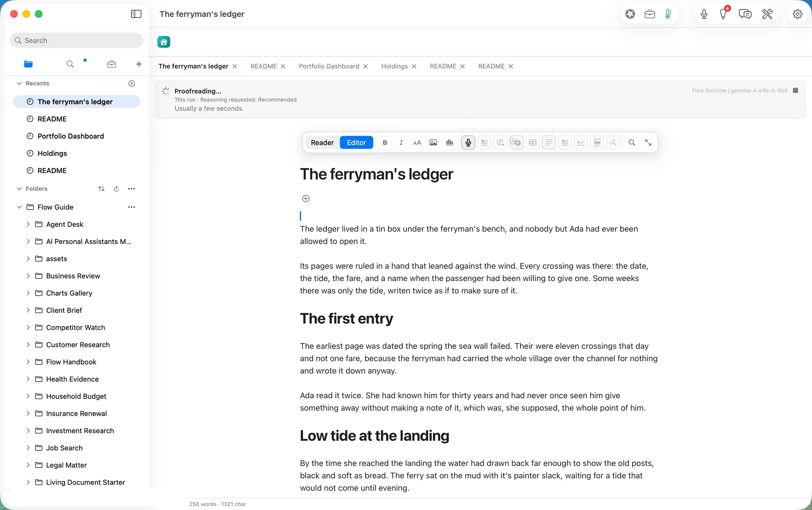Collapse the Recents section
Image resolution: width=812 pixels, height=510 pixels.
(19, 83)
